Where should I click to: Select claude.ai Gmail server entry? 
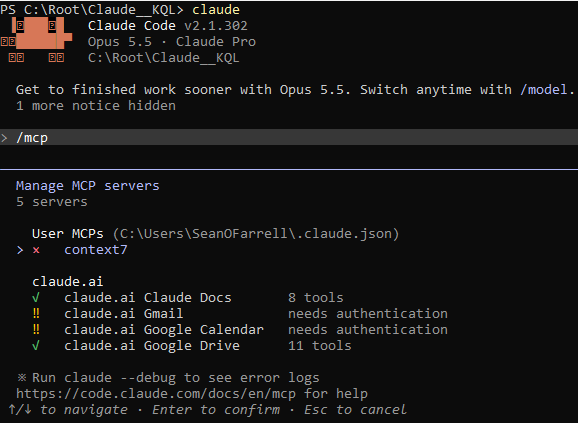(123, 314)
